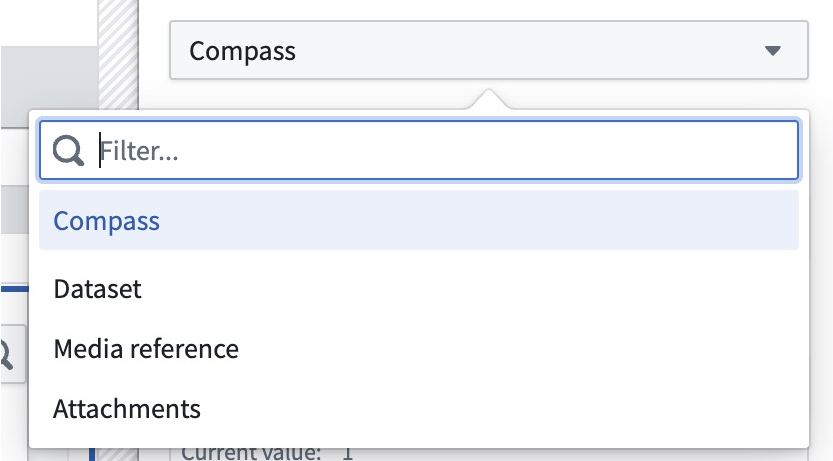Image resolution: width=833 pixels, height=461 pixels.
Task: Click the Filter placeholder text
Action: tap(139, 151)
